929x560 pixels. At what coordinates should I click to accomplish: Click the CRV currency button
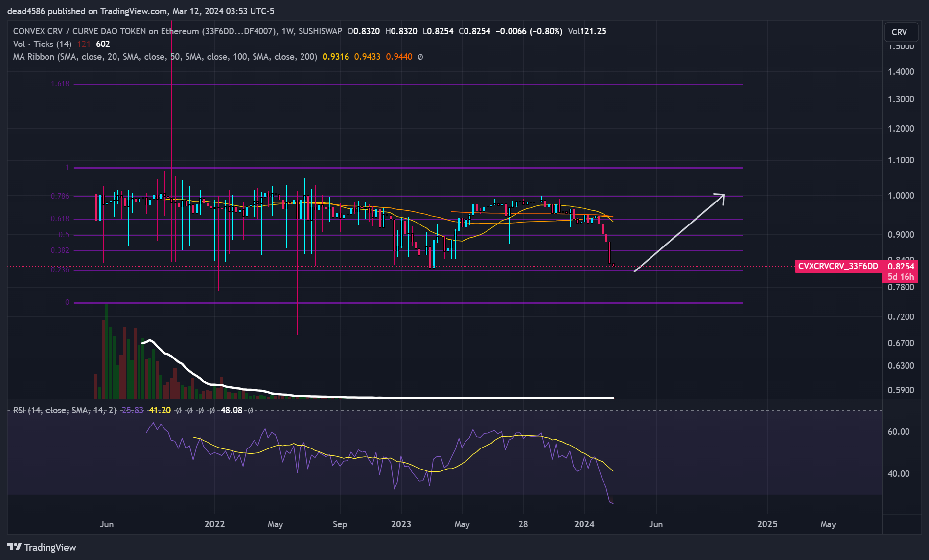tap(901, 32)
